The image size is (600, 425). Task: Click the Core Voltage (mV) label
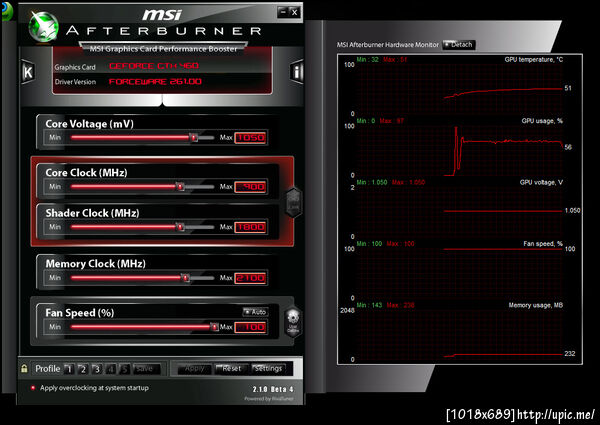(x=90, y=124)
